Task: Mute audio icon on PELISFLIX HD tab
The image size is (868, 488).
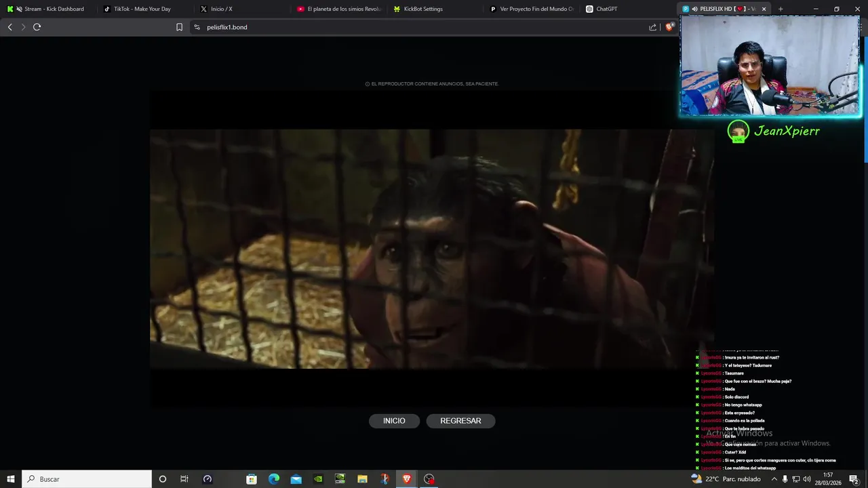Action: (694, 9)
